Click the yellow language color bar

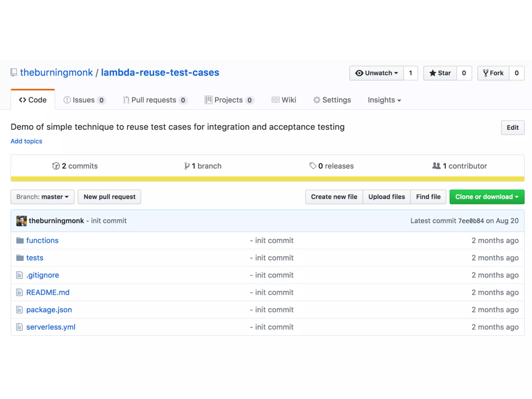pyautogui.click(x=267, y=179)
